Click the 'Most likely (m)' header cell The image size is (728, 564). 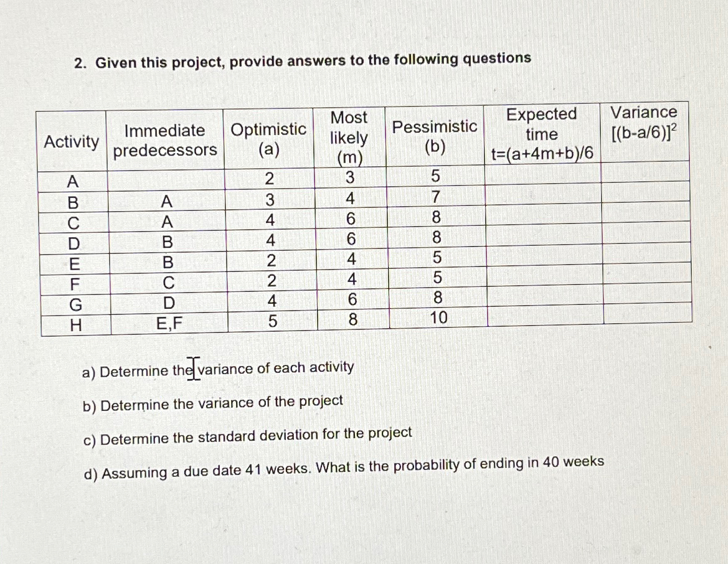pyautogui.click(x=349, y=137)
